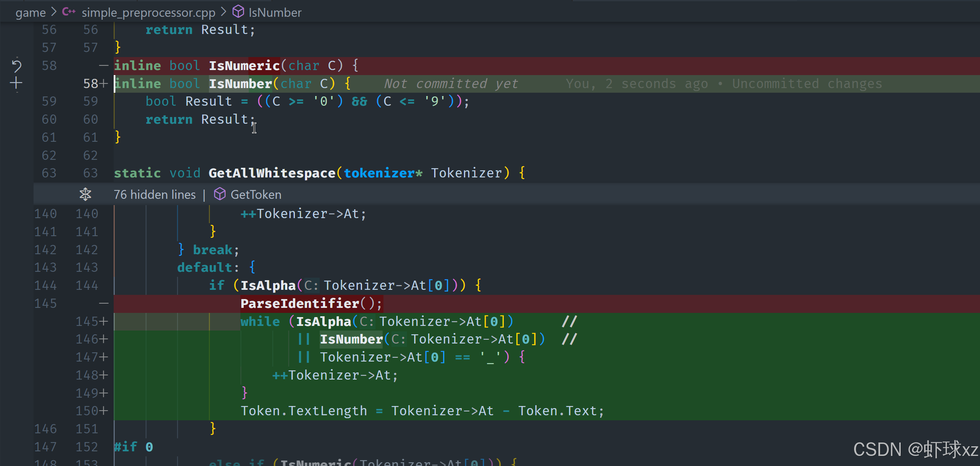Click the cube icon next to GetToken
980x466 pixels.
220,194
